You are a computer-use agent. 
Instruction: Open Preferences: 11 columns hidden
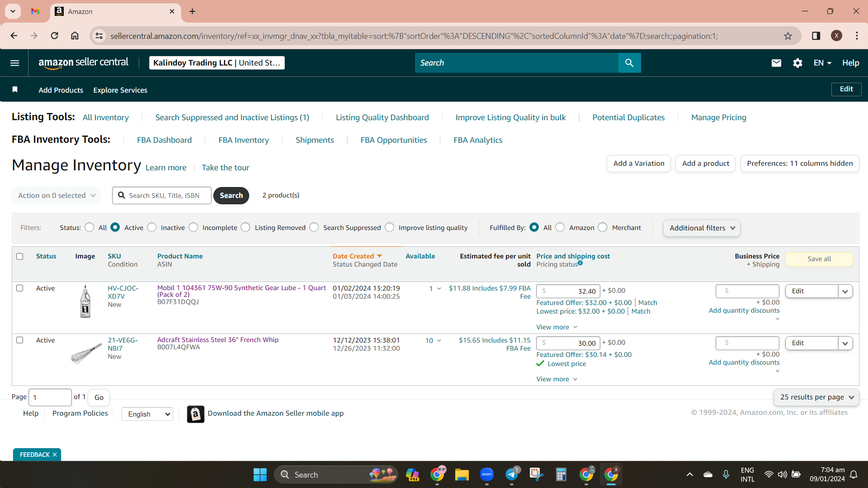pos(800,164)
